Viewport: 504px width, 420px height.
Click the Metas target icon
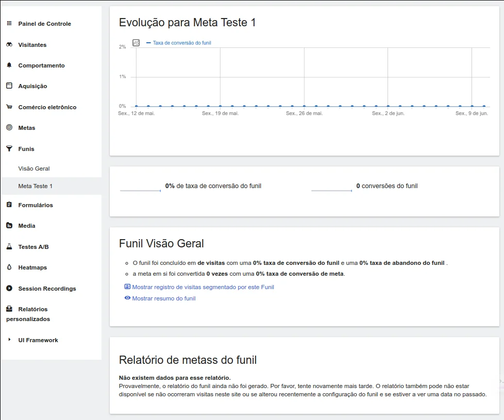(9, 128)
